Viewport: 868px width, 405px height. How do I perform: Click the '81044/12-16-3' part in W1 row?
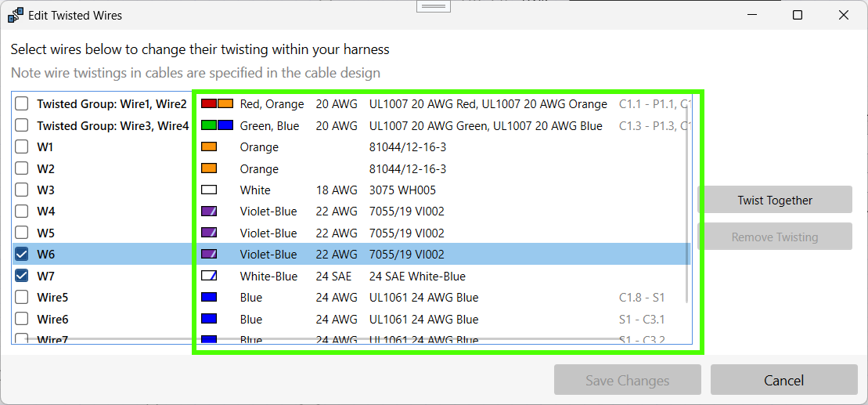pos(408,147)
